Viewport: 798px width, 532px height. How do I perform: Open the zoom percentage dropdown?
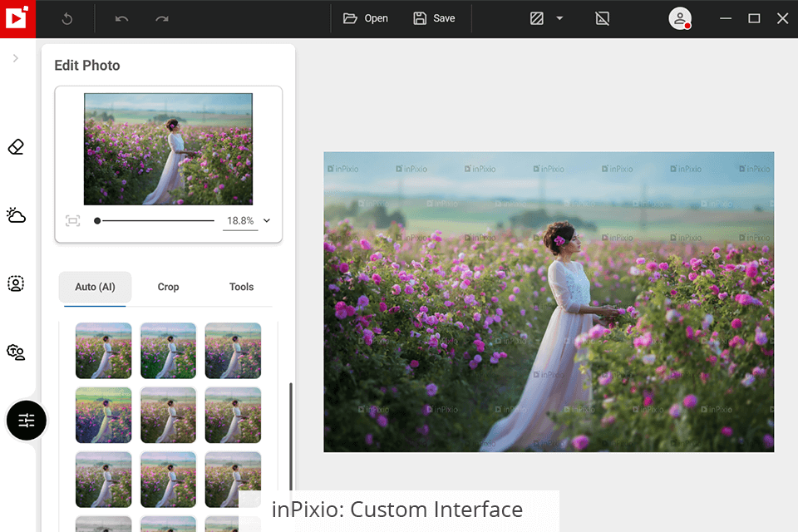click(x=267, y=220)
